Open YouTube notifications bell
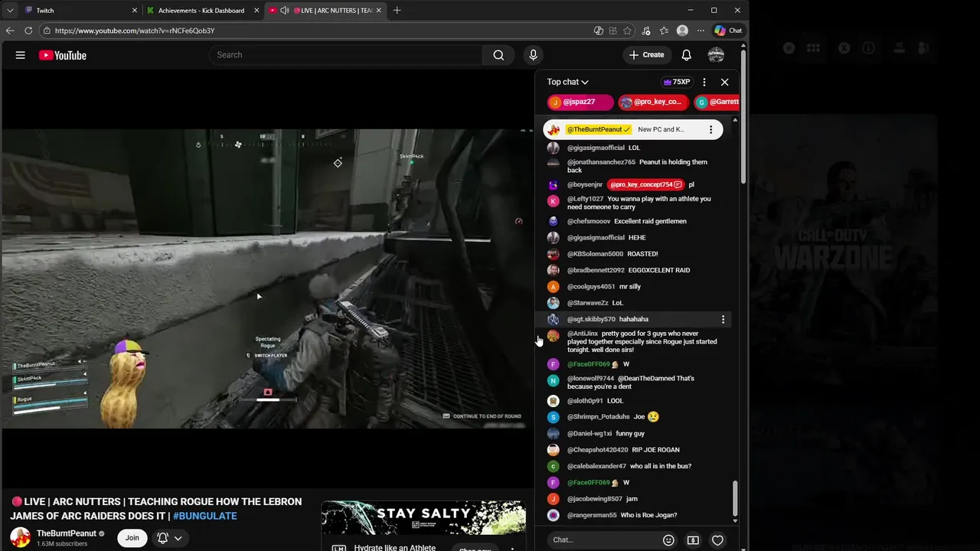The width and height of the screenshot is (980, 551). click(x=687, y=55)
